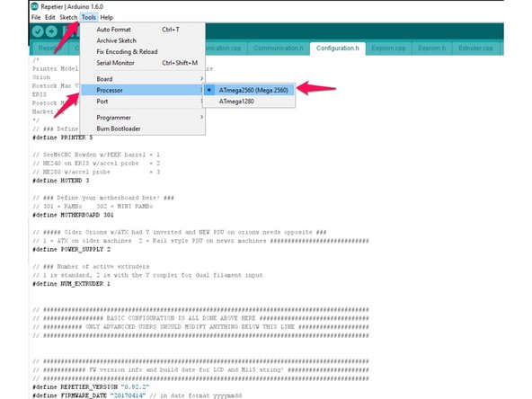This screenshot has width=532, height=399.
Task: Select Archive Sketch menu entry
Action: (x=143, y=40)
